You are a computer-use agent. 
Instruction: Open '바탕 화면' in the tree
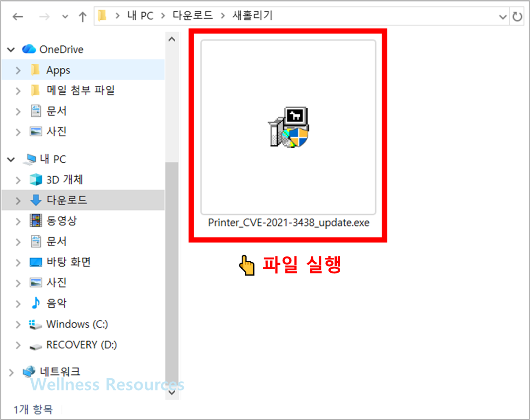[x=68, y=262]
